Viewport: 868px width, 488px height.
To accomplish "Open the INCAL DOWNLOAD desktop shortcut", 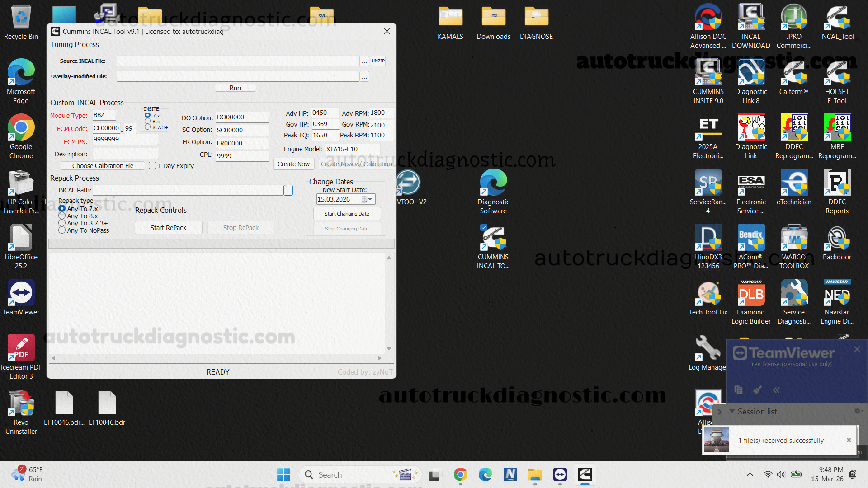I will [x=751, y=27].
